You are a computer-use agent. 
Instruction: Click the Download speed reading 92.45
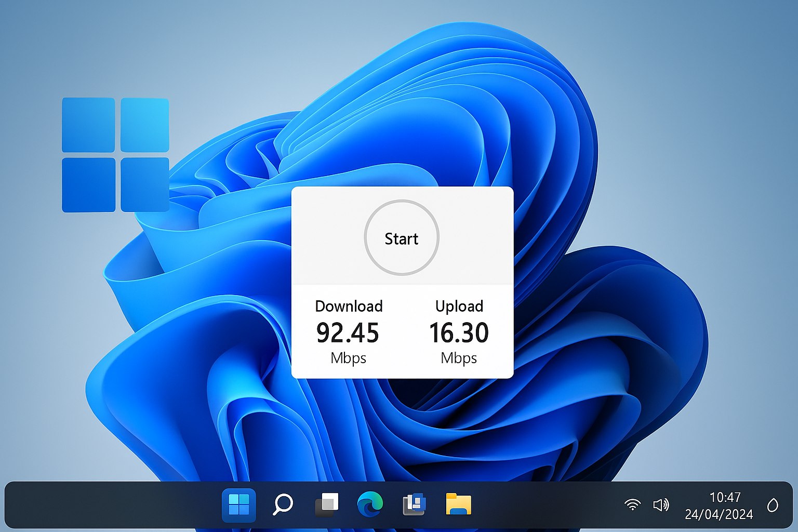coord(348,333)
